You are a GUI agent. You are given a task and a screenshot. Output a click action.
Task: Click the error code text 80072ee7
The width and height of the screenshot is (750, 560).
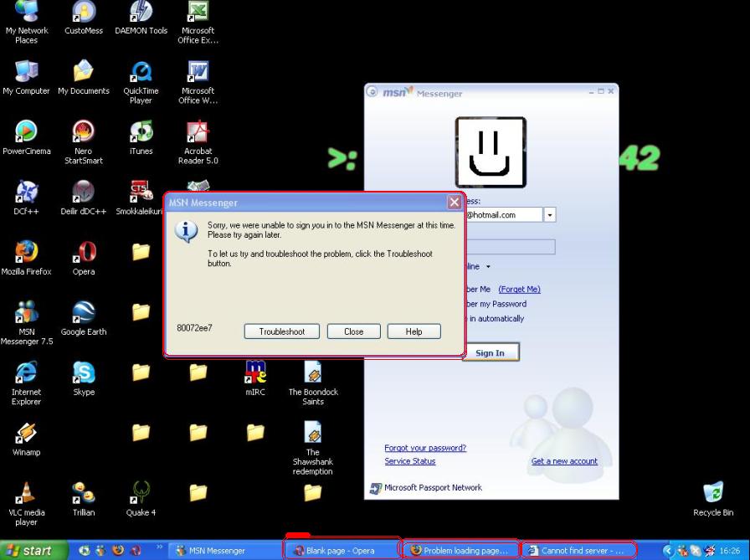(194, 328)
